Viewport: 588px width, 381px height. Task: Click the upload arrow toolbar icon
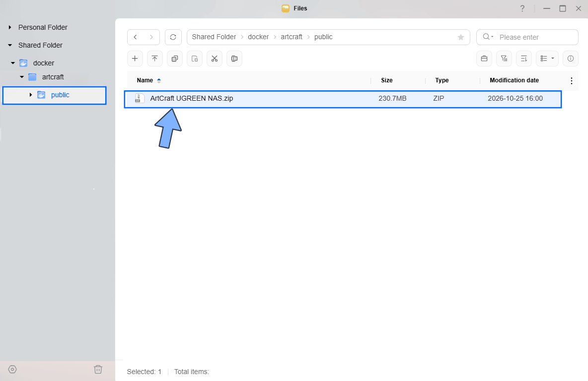click(x=155, y=59)
